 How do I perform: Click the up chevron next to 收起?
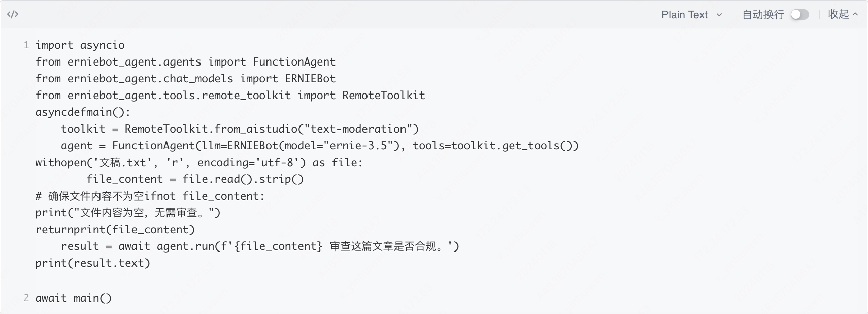click(x=856, y=15)
